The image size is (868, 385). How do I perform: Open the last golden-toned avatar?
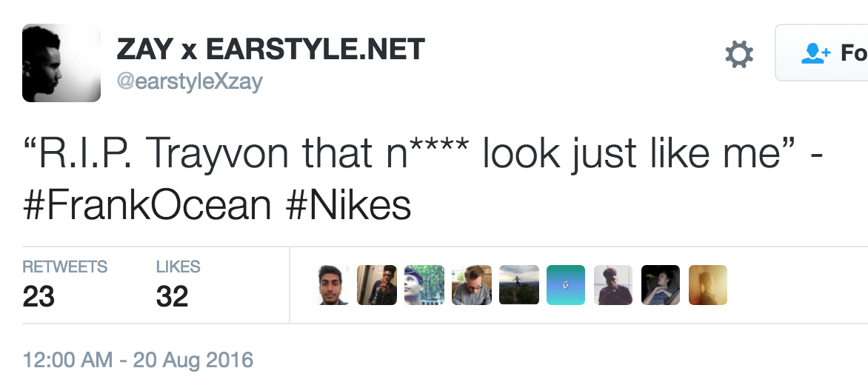[x=708, y=285]
